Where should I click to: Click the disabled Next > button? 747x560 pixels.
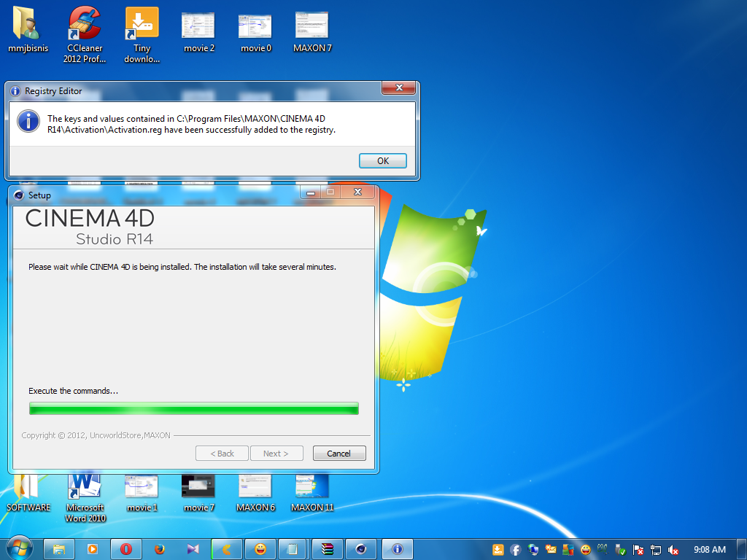tap(276, 454)
